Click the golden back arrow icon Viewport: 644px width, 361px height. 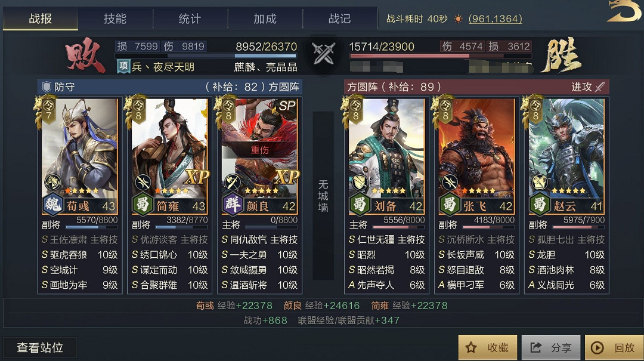624,11
